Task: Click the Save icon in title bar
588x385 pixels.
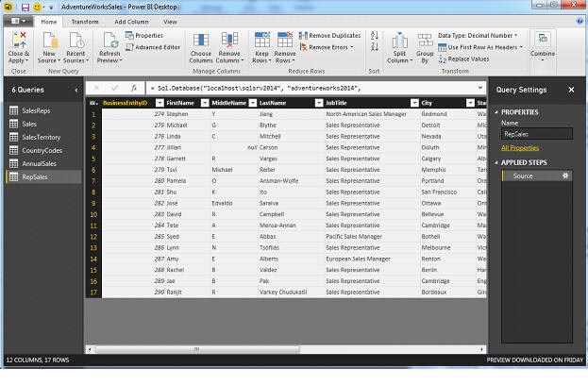Action: pos(25,8)
